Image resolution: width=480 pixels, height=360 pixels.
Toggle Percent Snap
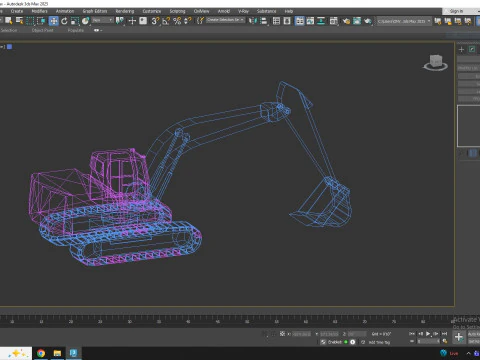pyautogui.click(x=177, y=21)
